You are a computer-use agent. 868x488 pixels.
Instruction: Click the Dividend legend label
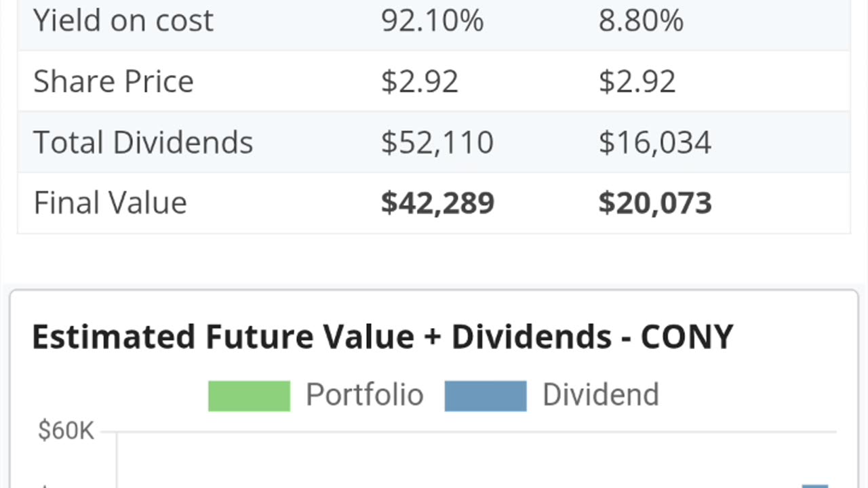click(601, 394)
